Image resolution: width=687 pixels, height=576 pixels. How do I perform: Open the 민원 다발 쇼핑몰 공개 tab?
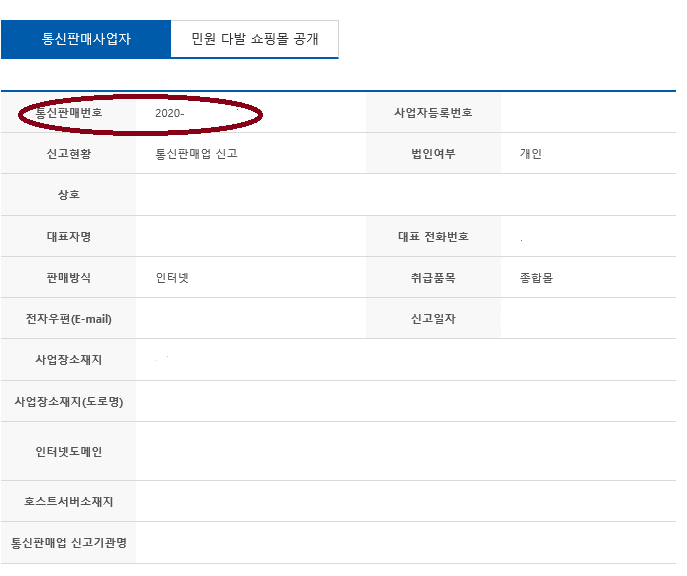(255, 39)
